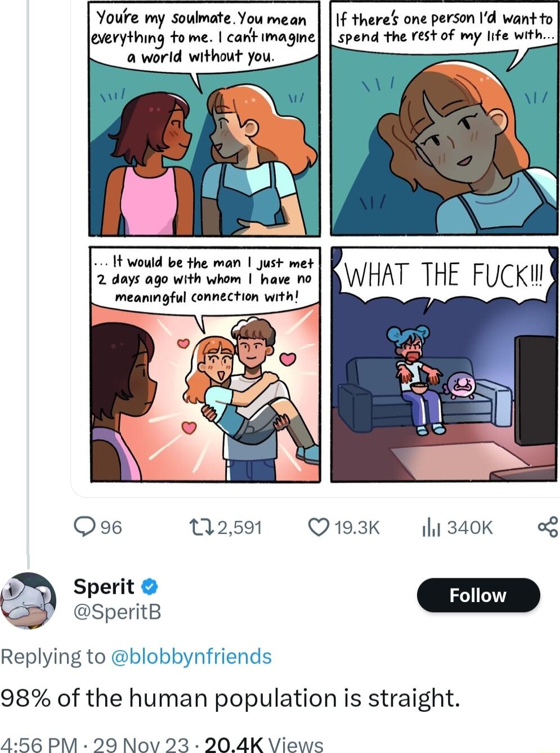Follow the Sperit account

tap(478, 595)
